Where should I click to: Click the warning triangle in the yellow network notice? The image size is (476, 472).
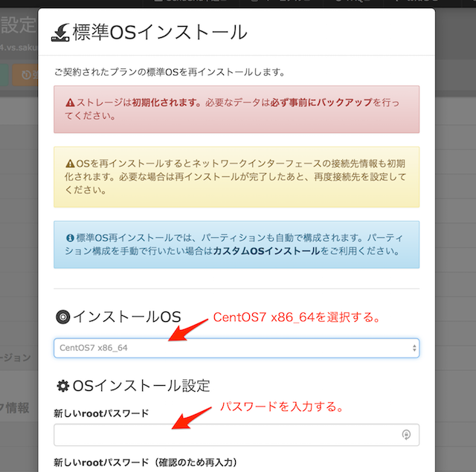[x=70, y=163]
